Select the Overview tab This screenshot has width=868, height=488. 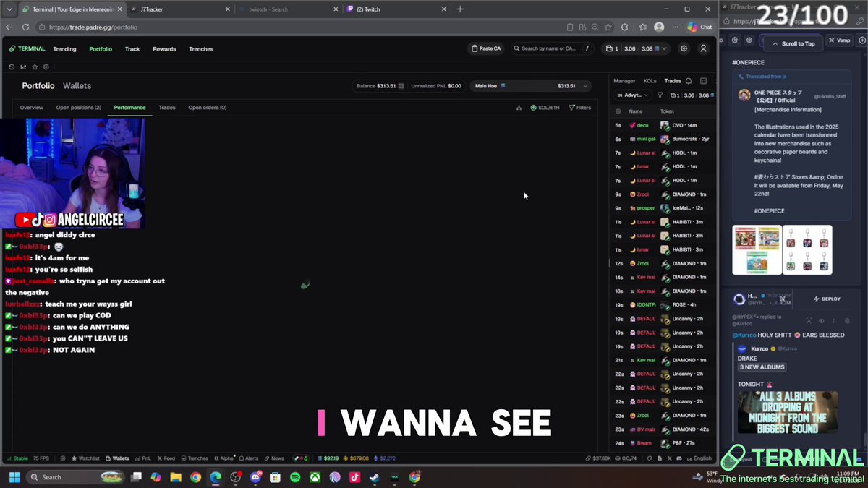tap(32, 108)
